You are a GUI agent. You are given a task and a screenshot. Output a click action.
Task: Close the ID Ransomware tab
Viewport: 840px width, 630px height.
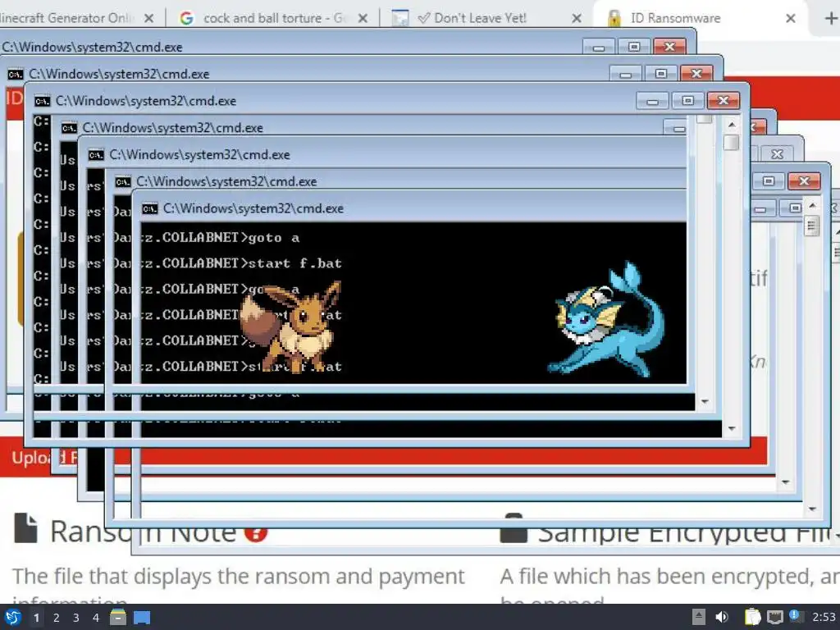coord(790,18)
